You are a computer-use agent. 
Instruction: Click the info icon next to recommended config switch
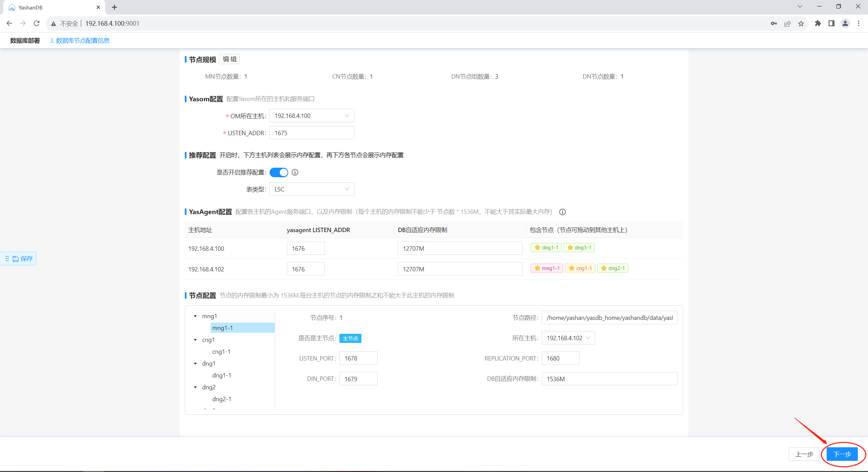(x=295, y=172)
